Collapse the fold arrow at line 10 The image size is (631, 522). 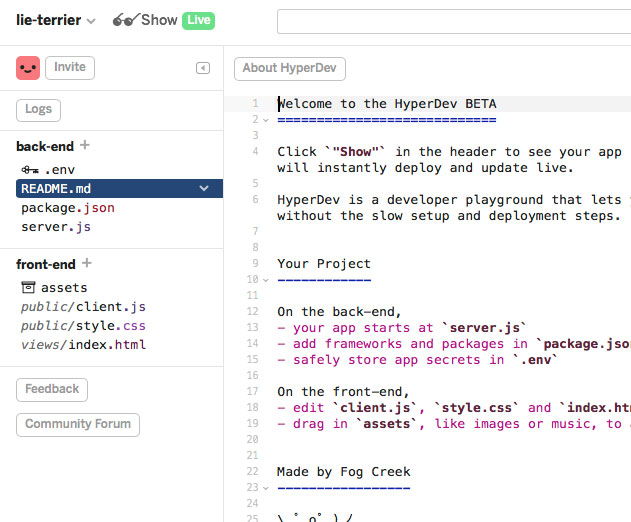[266, 280]
